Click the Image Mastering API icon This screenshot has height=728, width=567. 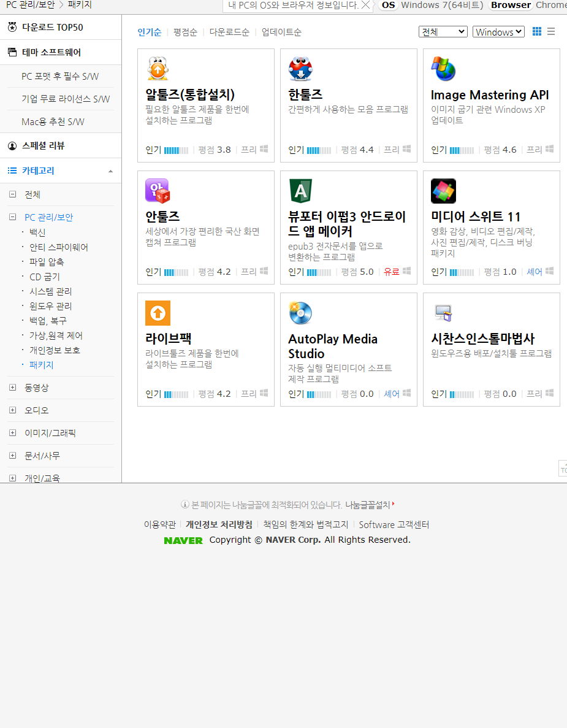443,69
